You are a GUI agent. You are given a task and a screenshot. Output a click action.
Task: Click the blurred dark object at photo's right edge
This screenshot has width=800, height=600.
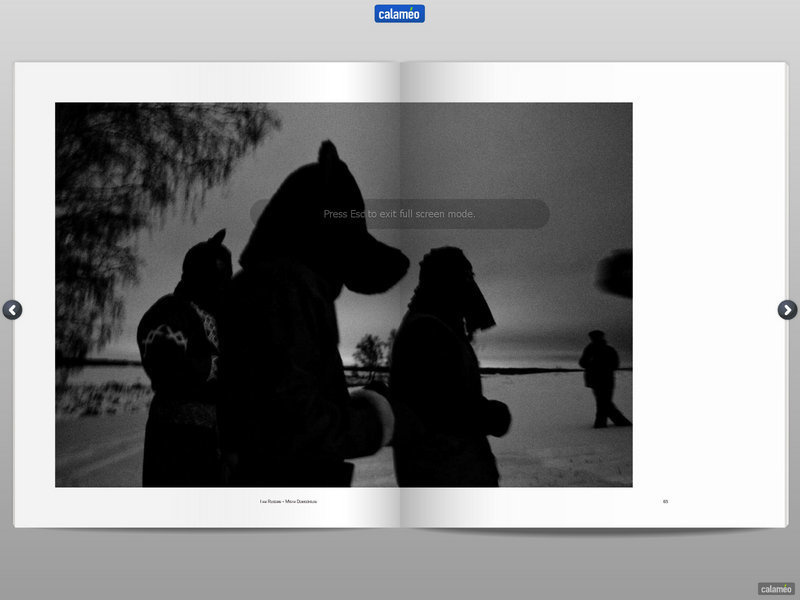pyautogui.click(x=615, y=273)
